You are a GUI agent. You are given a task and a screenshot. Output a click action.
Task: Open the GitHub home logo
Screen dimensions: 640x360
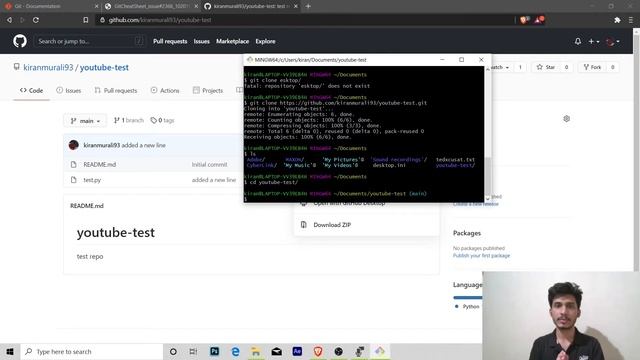(x=20, y=41)
